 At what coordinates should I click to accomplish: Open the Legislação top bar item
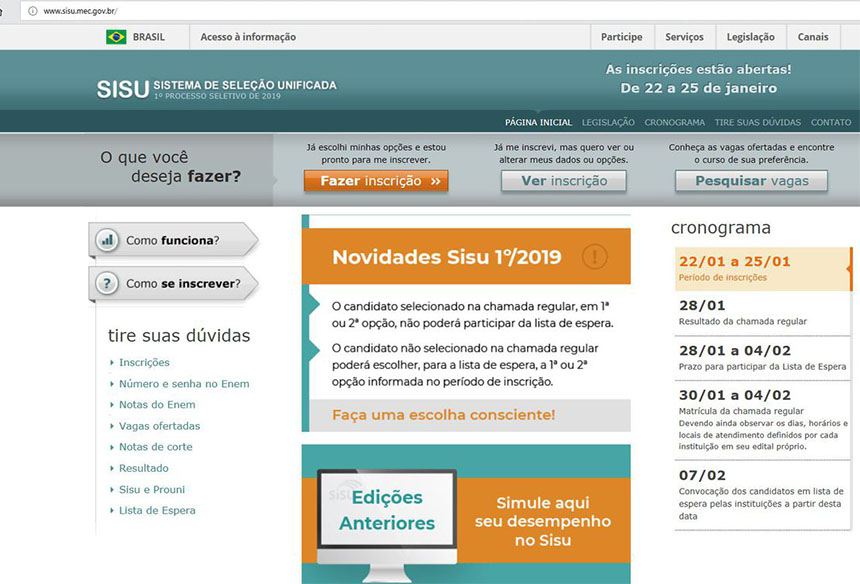[x=750, y=37]
